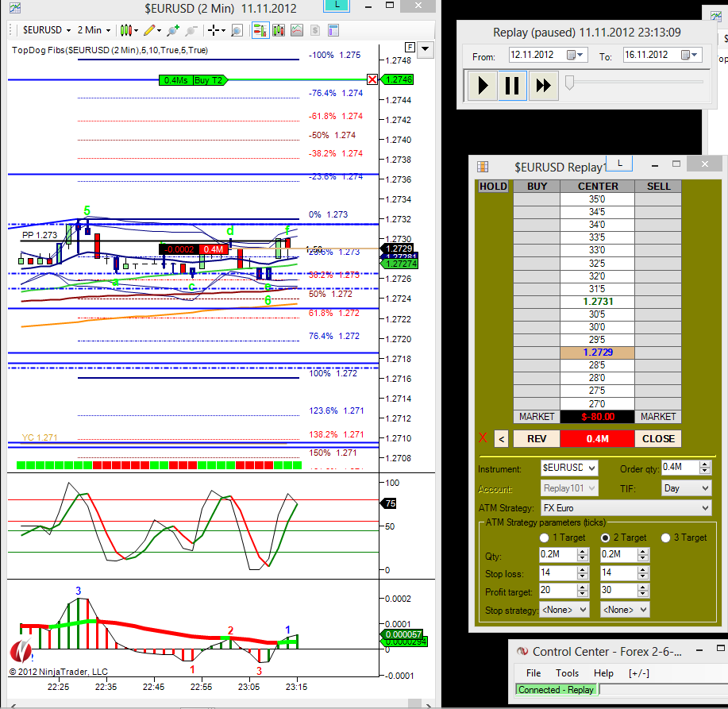Click the teal L link button on chart
Image resolution: width=728 pixels, height=709 pixels.
(x=337, y=6)
